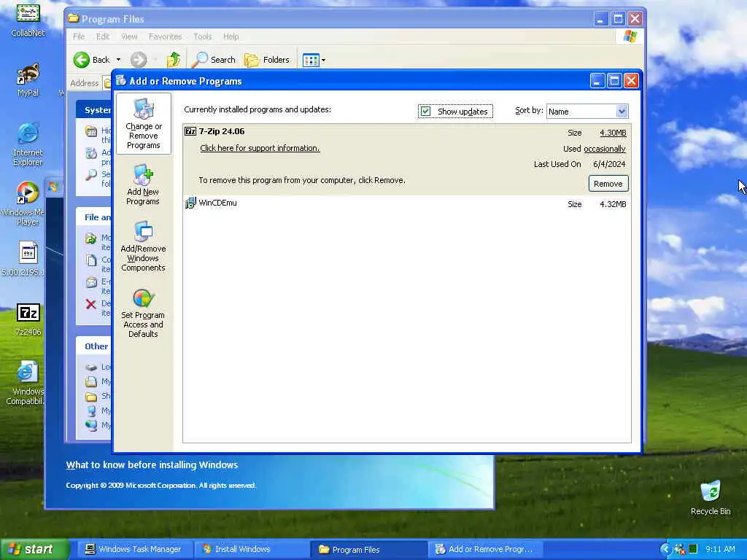Image resolution: width=747 pixels, height=560 pixels.
Task: Open File menu in Program Files window
Action: [x=79, y=36]
